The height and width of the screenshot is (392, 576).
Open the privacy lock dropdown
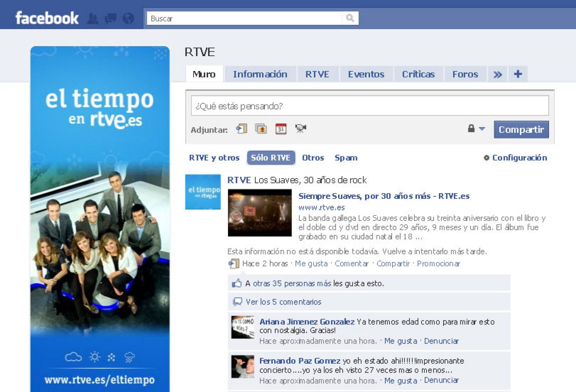pyautogui.click(x=474, y=129)
